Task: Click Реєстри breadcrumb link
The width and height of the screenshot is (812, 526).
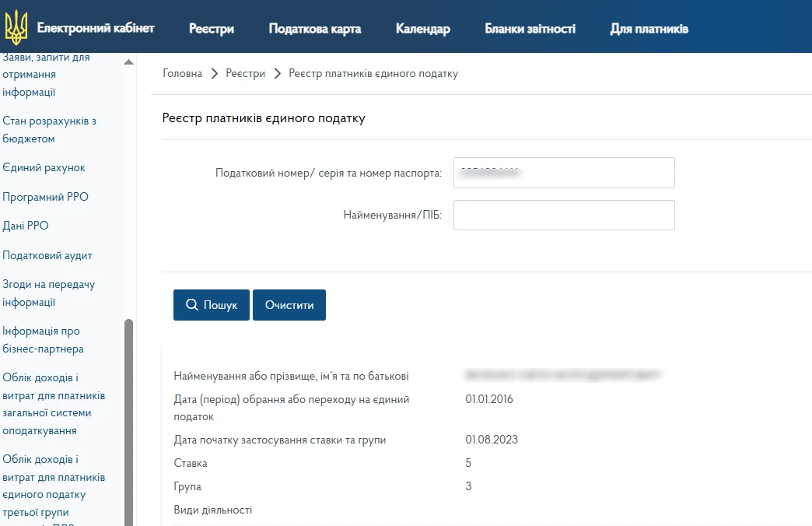Action: pos(245,73)
